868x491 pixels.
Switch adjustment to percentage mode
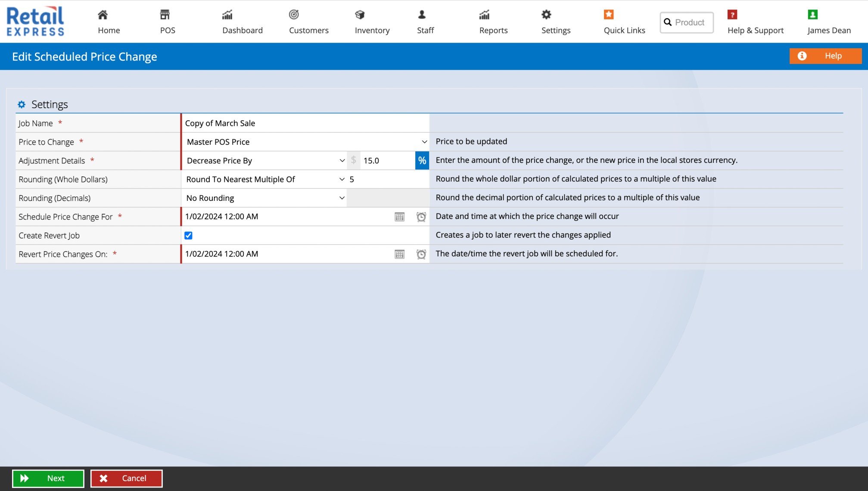422,160
